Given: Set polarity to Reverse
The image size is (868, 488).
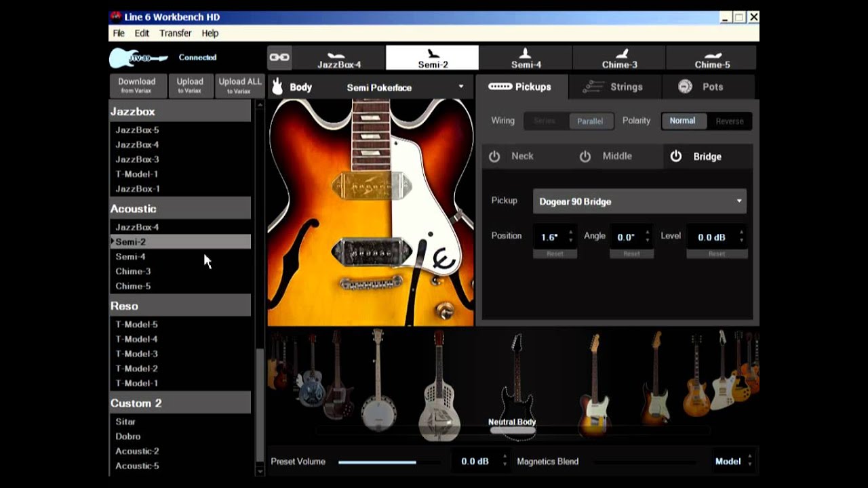Looking at the screenshot, I should pos(730,121).
